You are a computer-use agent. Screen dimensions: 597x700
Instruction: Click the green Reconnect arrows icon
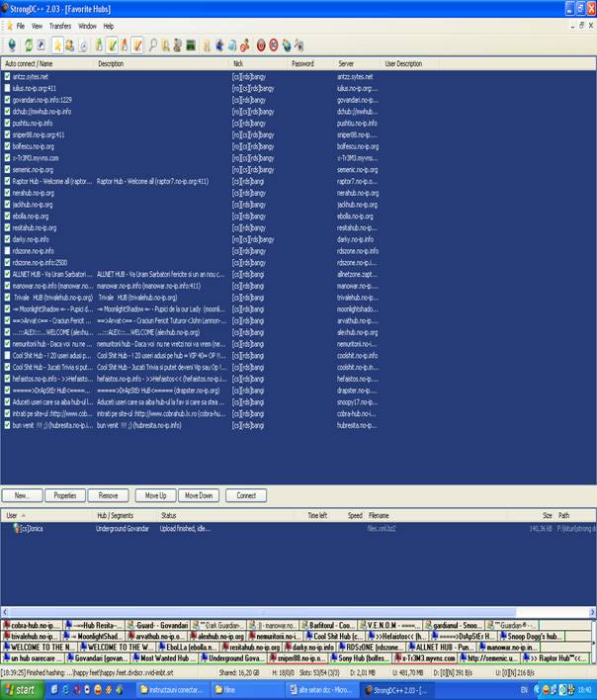click(x=29, y=44)
